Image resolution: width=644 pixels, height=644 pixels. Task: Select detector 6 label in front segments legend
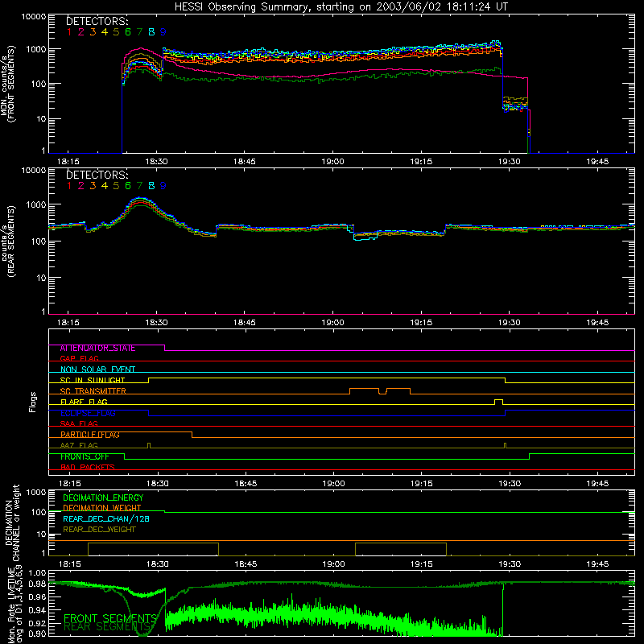pyautogui.click(x=128, y=32)
